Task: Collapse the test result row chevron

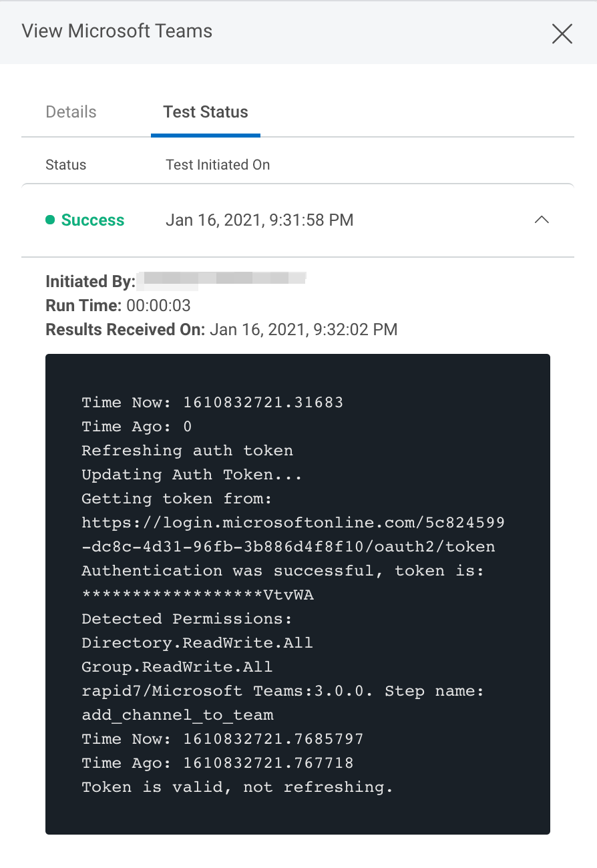Action: pyautogui.click(x=542, y=220)
